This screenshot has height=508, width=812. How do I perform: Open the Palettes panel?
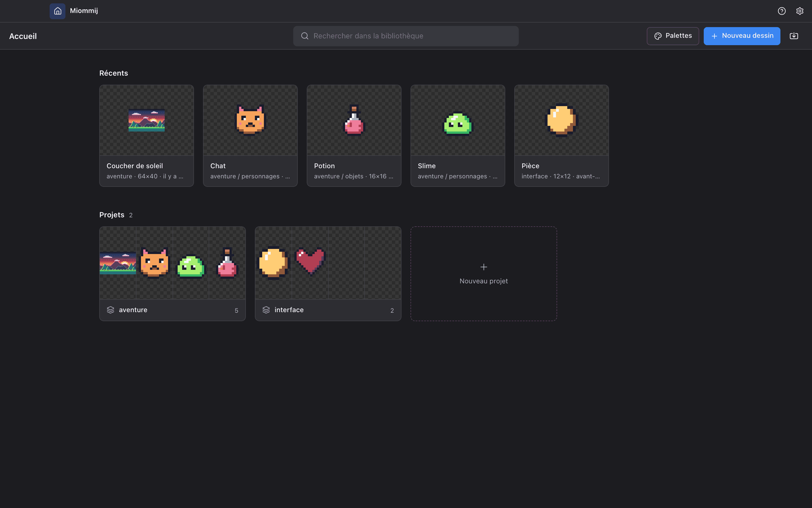[x=673, y=36]
